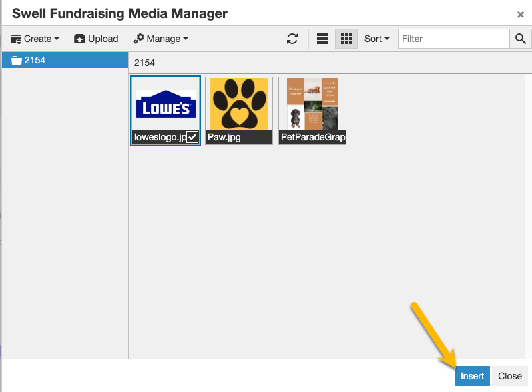
Task: Uncheck the loweslogo.jpg checkbox
Action: point(192,137)
